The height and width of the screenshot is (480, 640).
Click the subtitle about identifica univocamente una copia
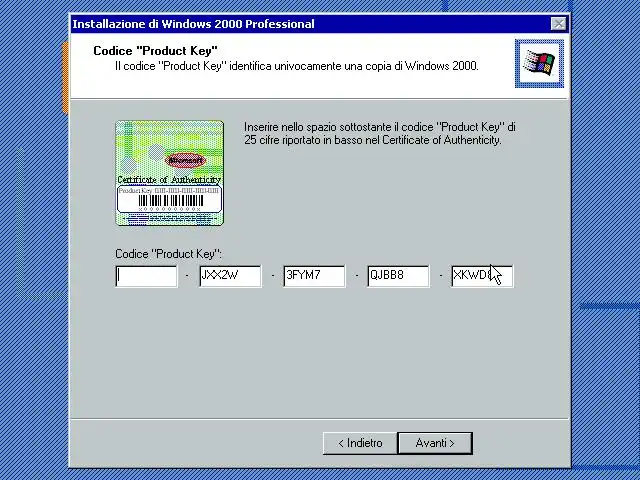[x=297, y=66]
